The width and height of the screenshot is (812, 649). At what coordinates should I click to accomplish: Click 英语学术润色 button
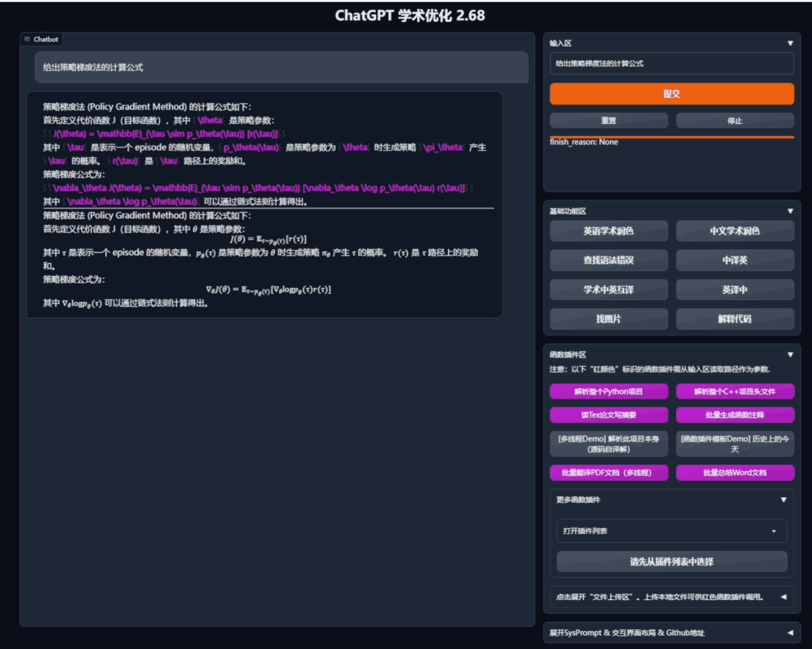608,231
